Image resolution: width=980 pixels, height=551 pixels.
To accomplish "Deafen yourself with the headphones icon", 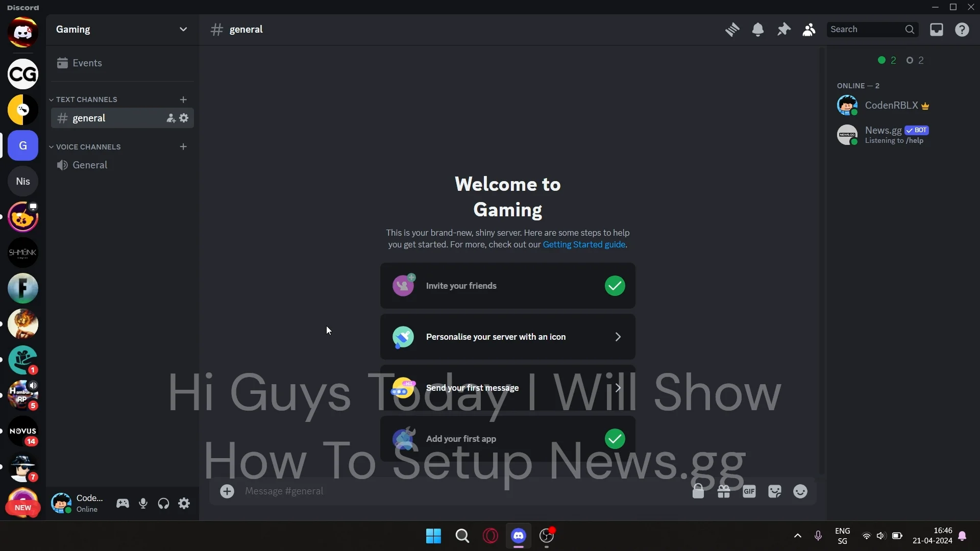I will pyautogui.click(x=163, y=503).
